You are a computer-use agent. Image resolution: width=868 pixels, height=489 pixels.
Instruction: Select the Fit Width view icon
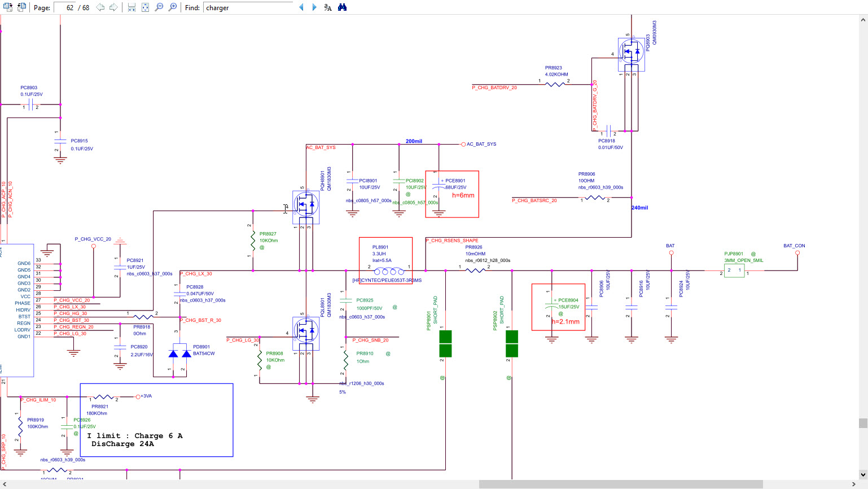[x=131, y=7]
